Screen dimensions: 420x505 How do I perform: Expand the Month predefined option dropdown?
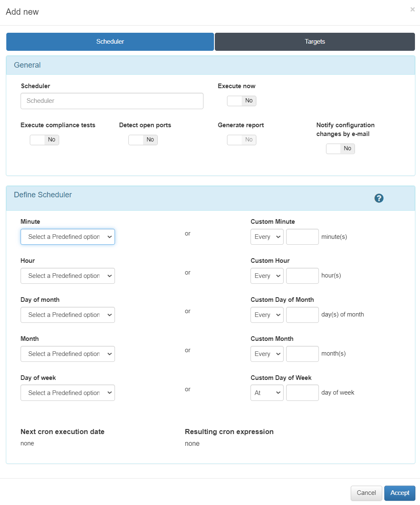click(x=68, y=354)
